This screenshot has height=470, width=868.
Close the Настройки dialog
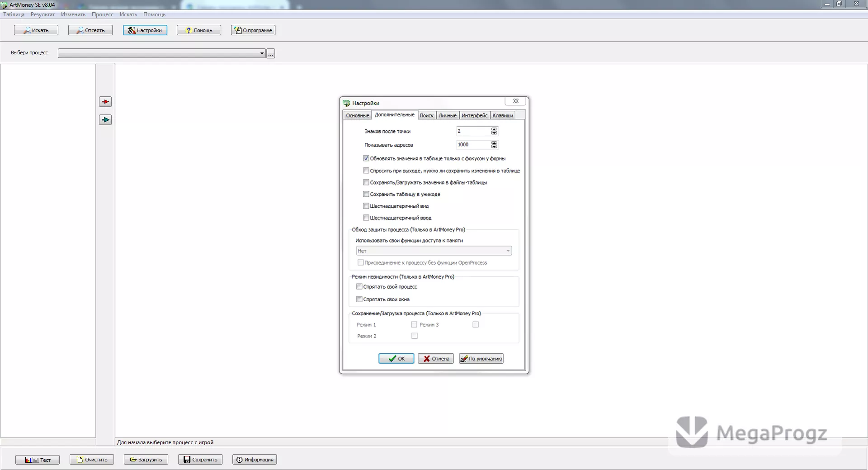(x=515, y=101)
